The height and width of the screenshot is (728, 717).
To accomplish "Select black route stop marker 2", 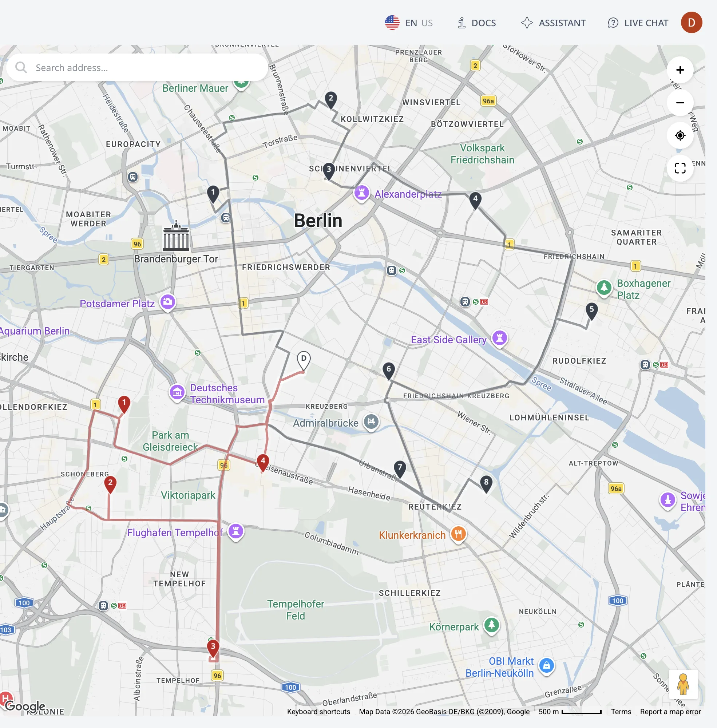I will (x=330, y=100).
